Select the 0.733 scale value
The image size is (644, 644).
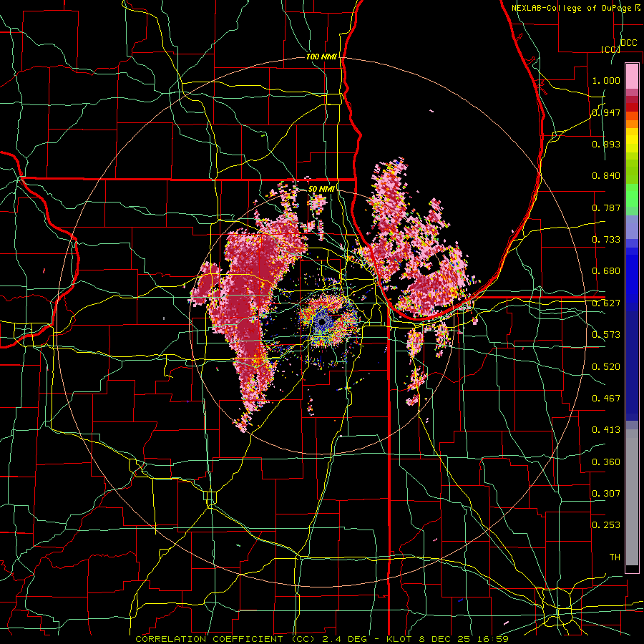606,240
